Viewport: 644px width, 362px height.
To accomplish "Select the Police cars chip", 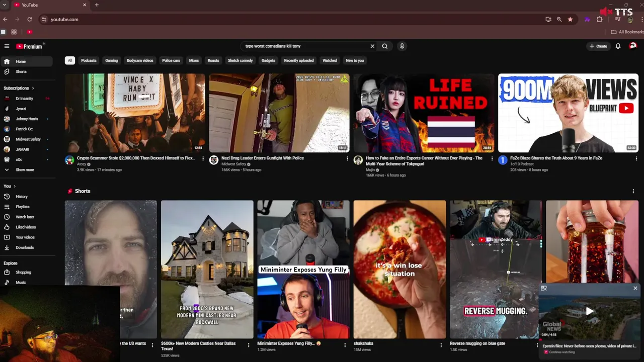I will coord(171,60).
